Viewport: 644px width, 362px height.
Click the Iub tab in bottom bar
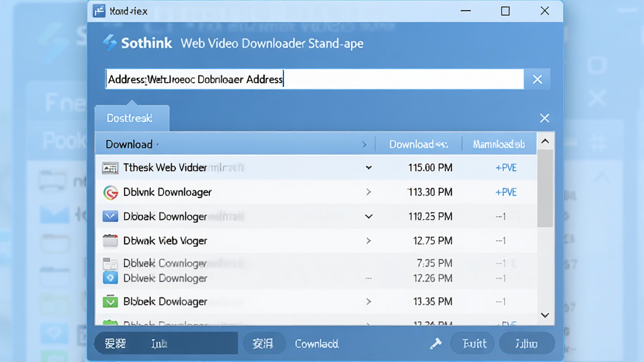pyautogui.click(x=159, y=344)
